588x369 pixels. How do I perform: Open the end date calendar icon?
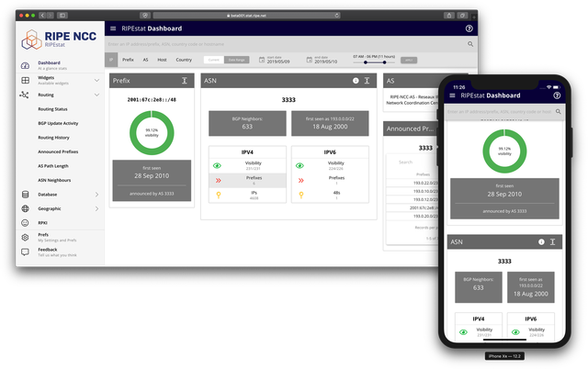point(309,60)
